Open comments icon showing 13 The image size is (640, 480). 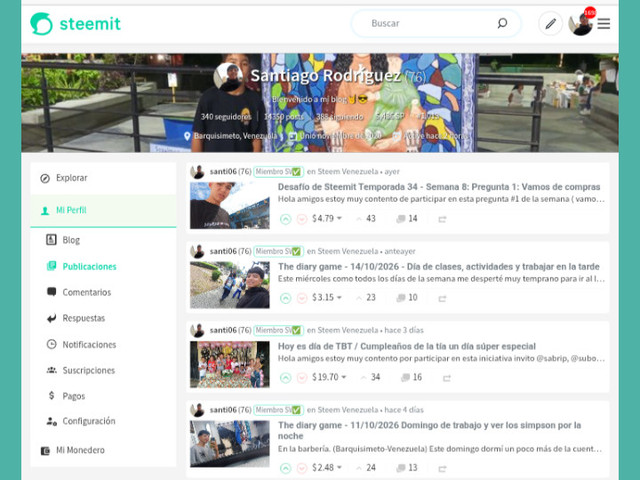point(400,468)
